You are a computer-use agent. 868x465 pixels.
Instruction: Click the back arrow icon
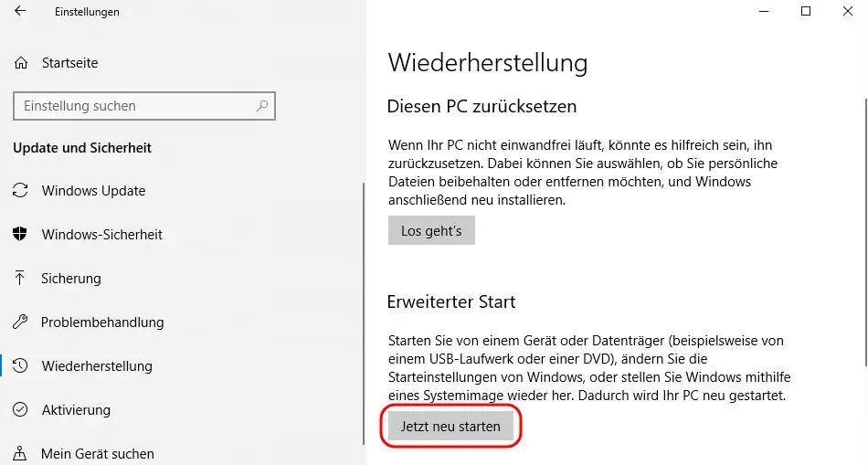20,12
